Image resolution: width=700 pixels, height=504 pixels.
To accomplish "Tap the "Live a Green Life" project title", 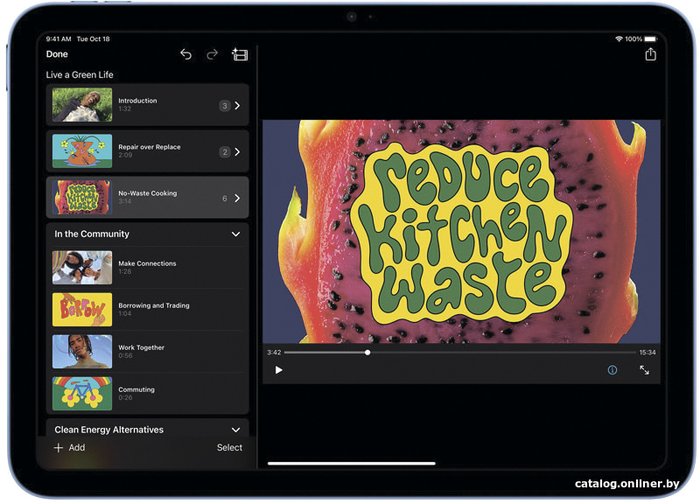I will tap(79, 75).
